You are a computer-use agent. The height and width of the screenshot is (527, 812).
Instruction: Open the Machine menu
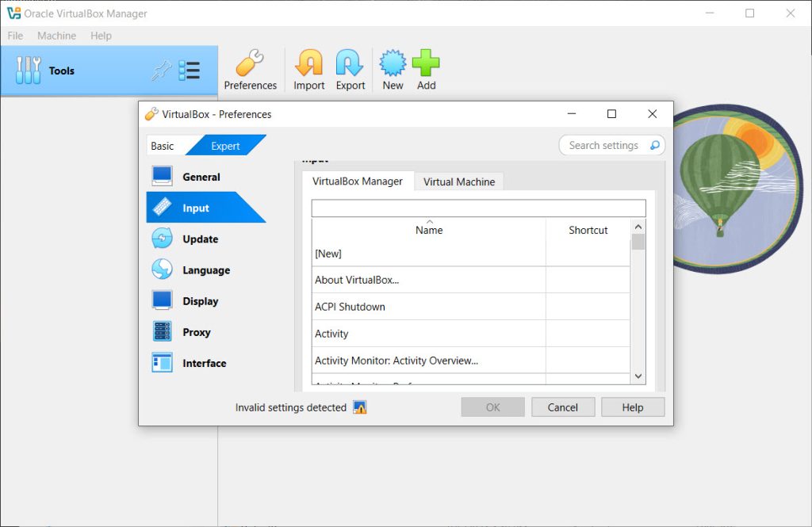tap(56, 36)
